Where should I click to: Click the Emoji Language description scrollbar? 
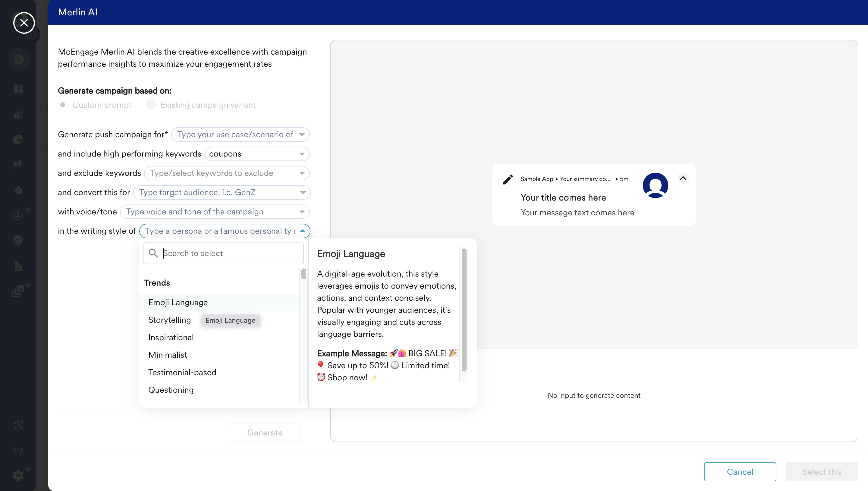pos(464,310)
